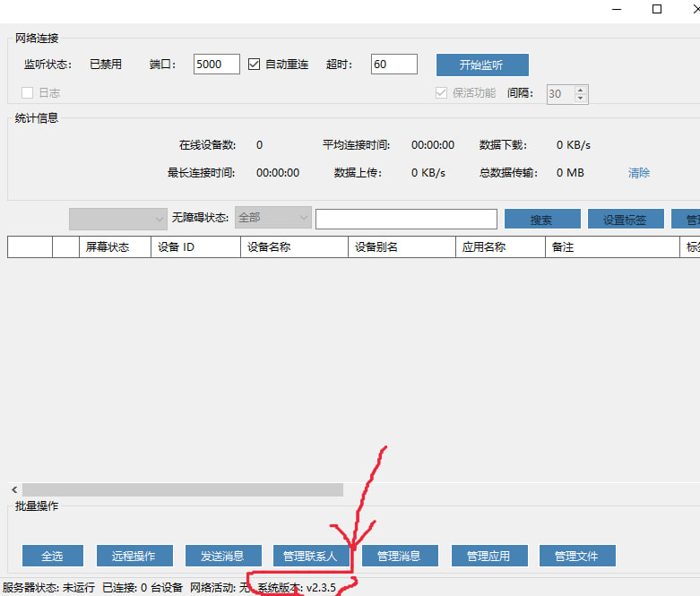The width and height of the screenshot is (700, 596).
Task: Click the horizontal scrollbar left arrow
Action: point(14,490)
